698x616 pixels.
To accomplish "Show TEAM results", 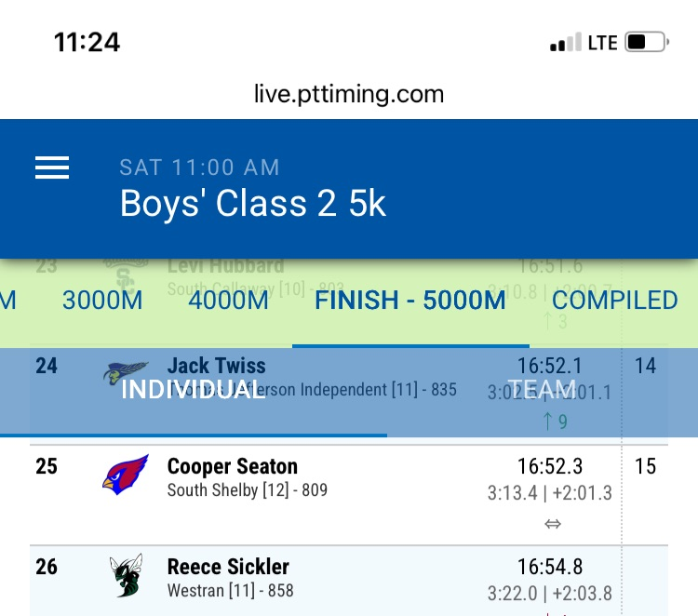I will (x=543, y=389).
